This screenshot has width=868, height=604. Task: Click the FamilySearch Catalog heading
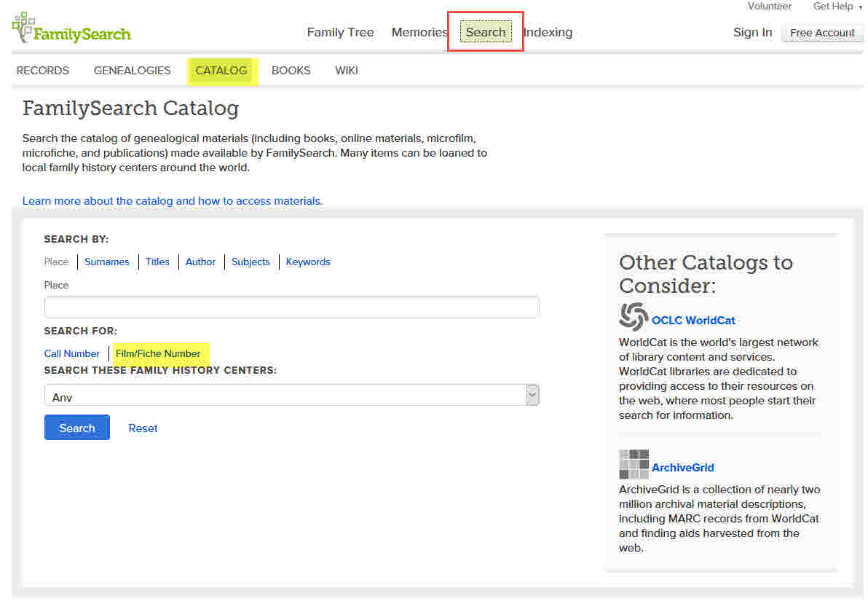pos(130,108)
